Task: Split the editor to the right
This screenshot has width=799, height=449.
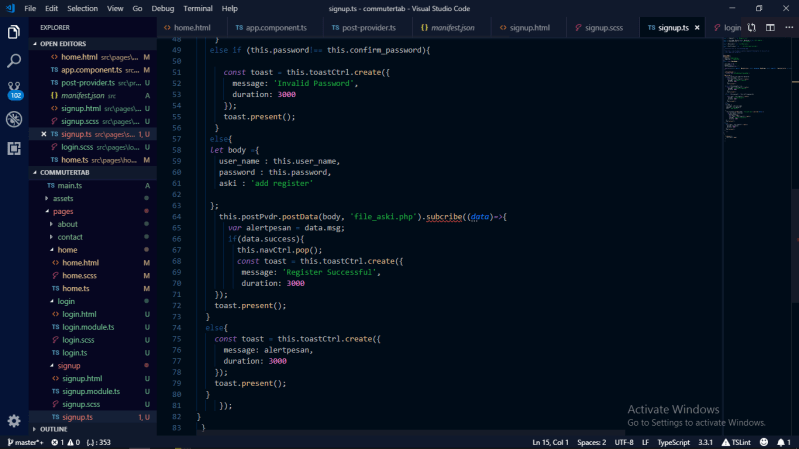Action: (770, 28)
